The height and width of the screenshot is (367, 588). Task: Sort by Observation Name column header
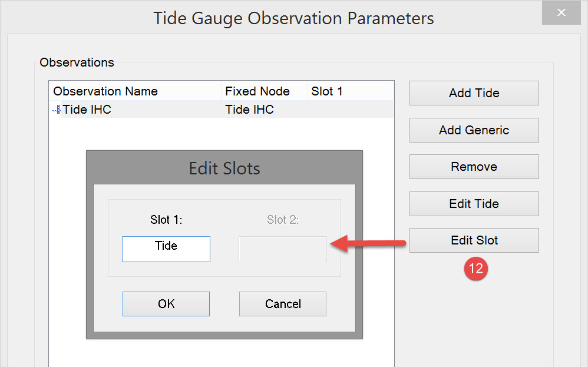[105, 91]
